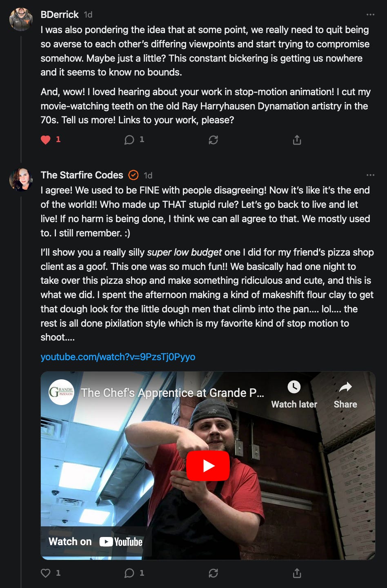The height and width of the screenshot is (588, 387).
Task: Click Watch on YouTube button
Action: click(x=96, y=541)
